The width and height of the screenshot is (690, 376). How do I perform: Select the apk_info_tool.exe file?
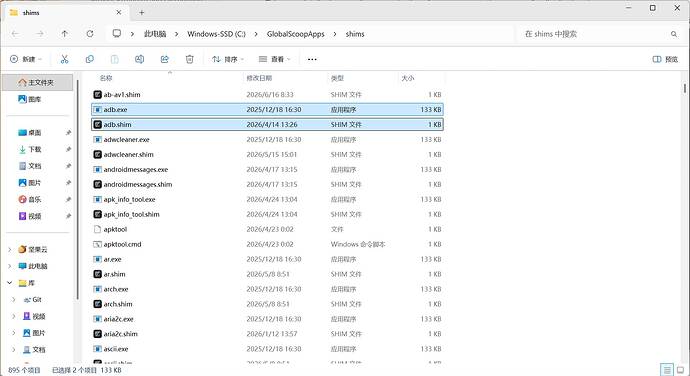(267, 199)
